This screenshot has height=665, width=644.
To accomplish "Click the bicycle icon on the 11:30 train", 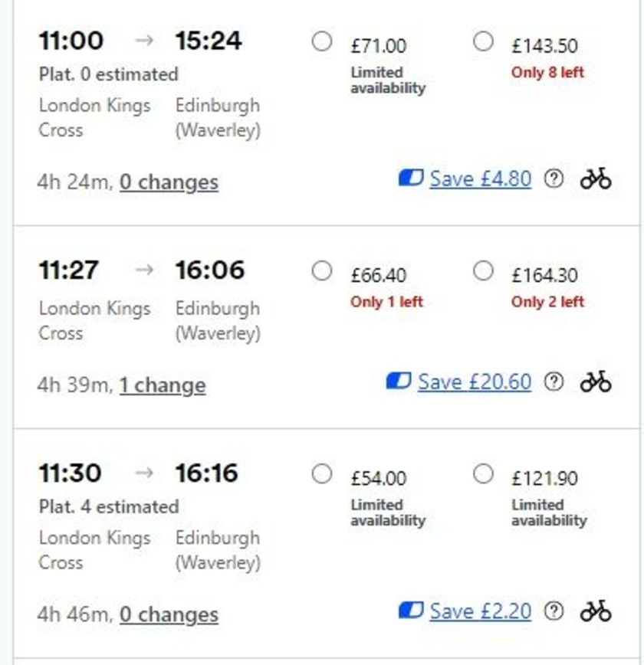I will (596, 611).
